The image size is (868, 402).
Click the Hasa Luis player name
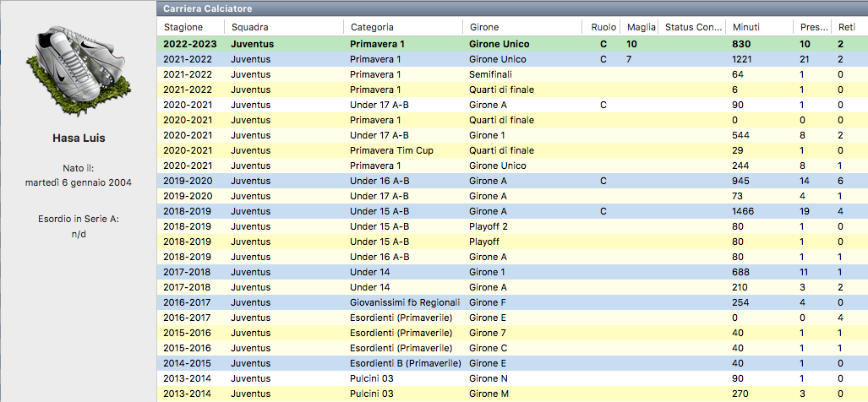(x=76, y=139)
